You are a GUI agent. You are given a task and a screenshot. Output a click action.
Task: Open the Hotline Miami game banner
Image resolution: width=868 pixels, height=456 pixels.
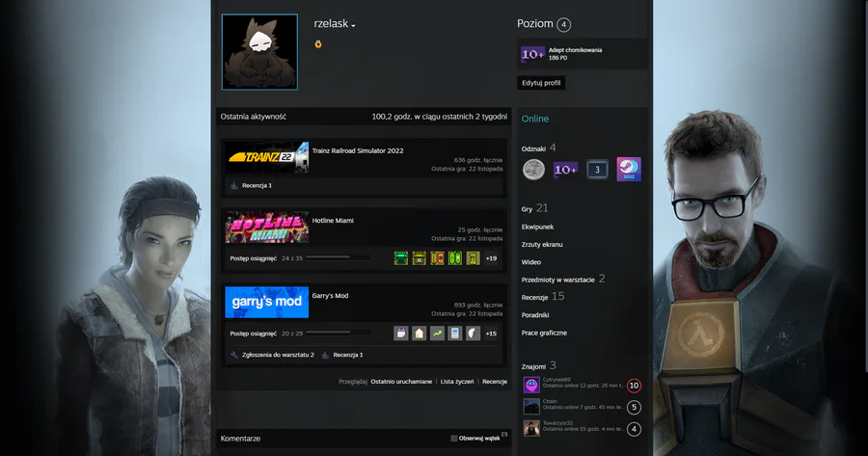[267, 227]
